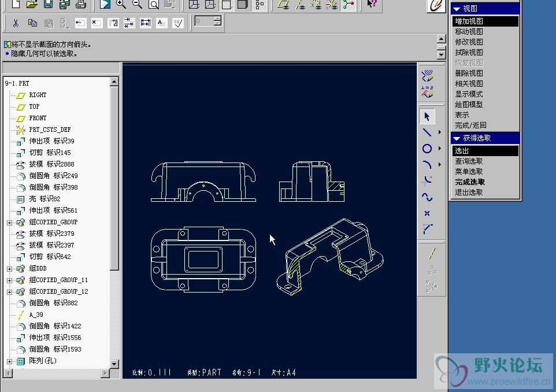Save the drawing with the floppy icon
Image resolution: width=556 pixels, height=392 pixels.
48,4
